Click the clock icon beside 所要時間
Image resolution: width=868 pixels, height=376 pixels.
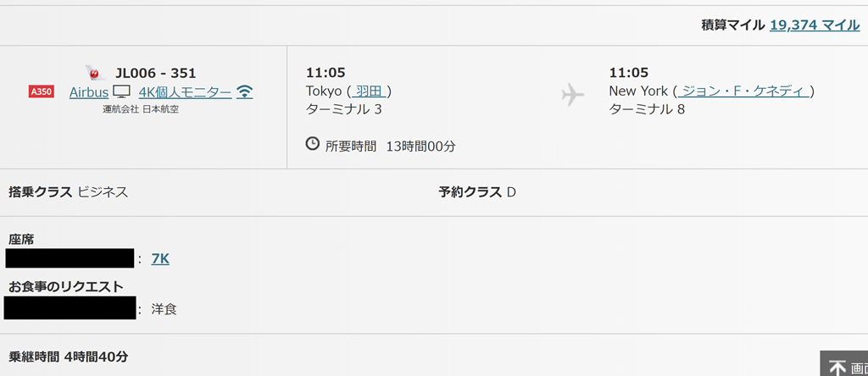coord(313,144)
